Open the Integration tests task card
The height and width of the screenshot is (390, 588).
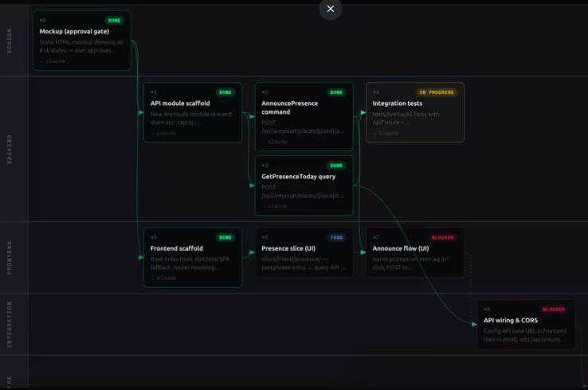click(414, 113)
